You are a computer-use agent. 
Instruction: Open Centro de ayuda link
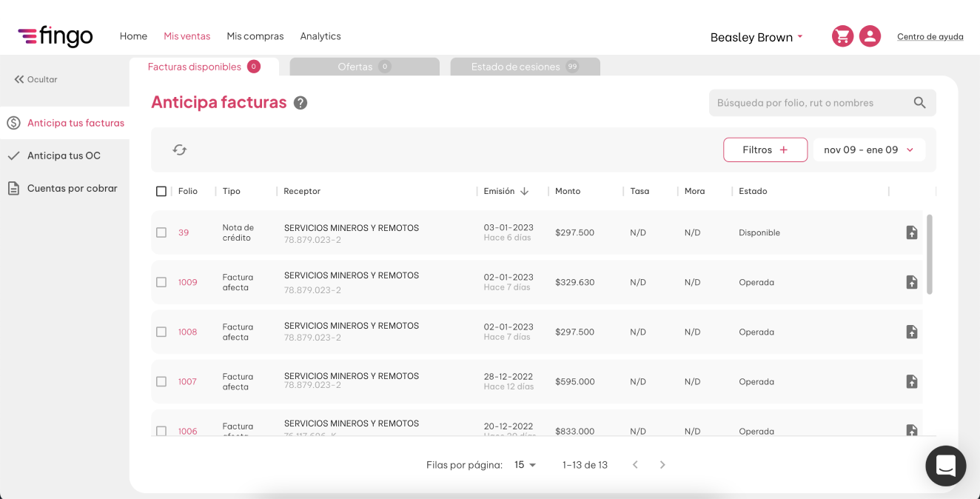coord(930,36)
